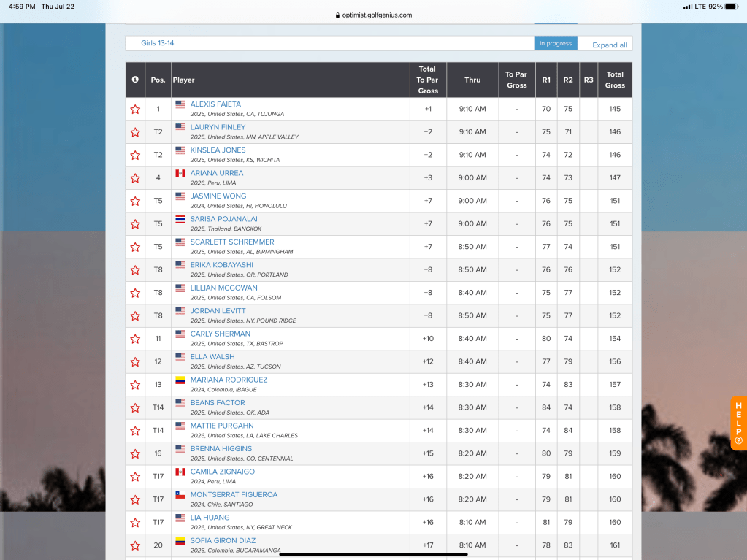The width and height of the screenshot is (747, 560).
Task: Expand Kinslea Jones player scorecard
Action: pyautogui.click(x=218, y=150)
